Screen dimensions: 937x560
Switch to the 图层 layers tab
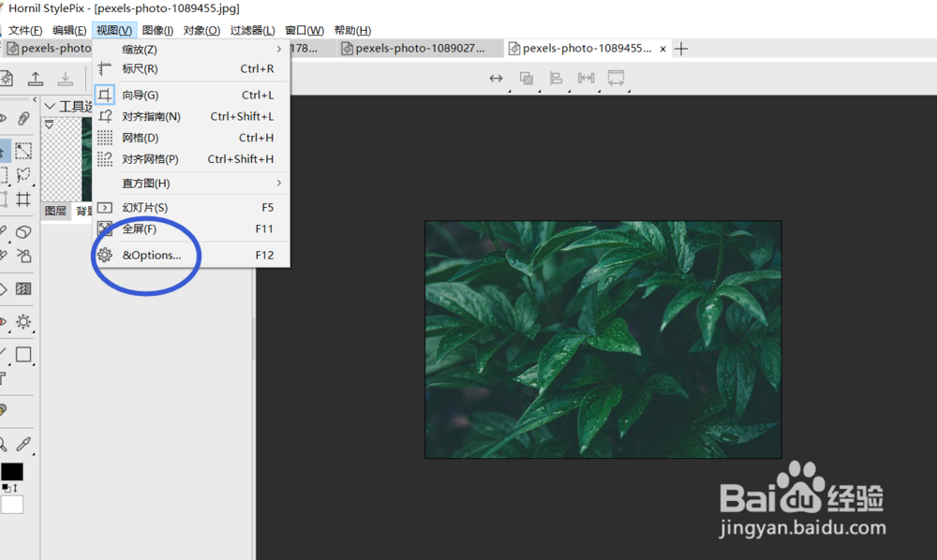(55, 211)
